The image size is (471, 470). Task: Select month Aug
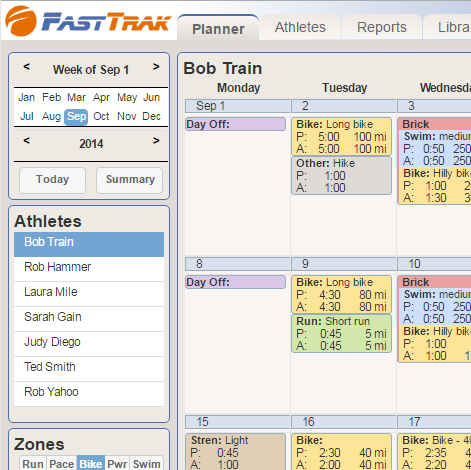[51, 116]
